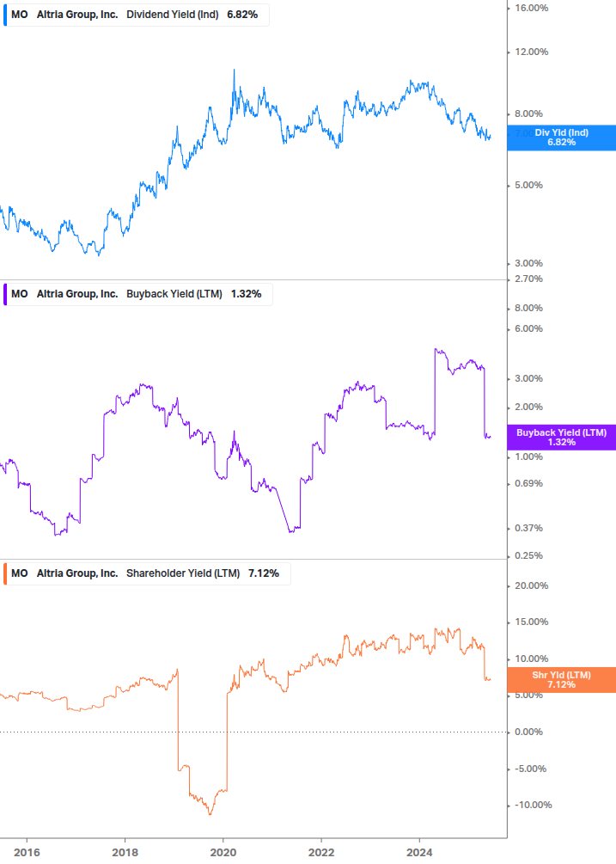
Task: Click Altria Group, Inc. in the Dividend Yield legend
Action: pos(77,15)
